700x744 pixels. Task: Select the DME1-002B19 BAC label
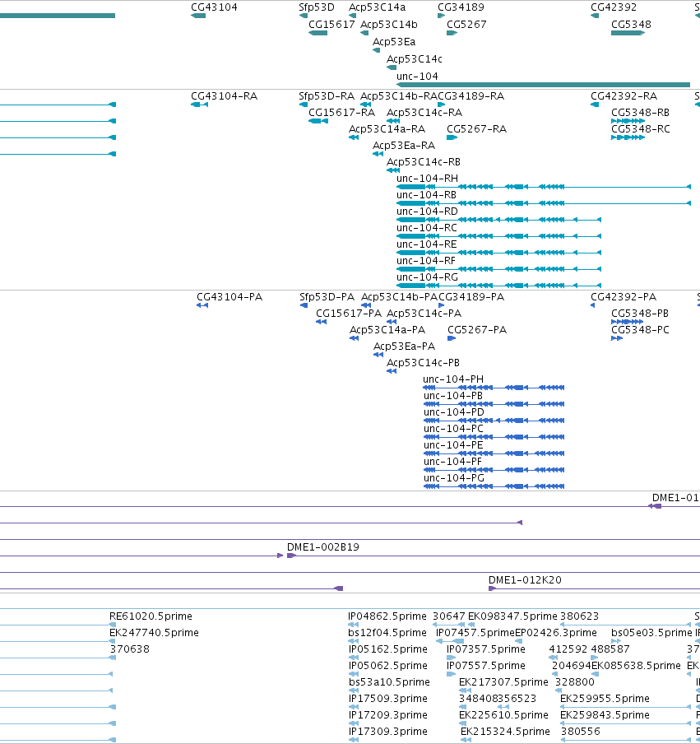tap(323, 547)
